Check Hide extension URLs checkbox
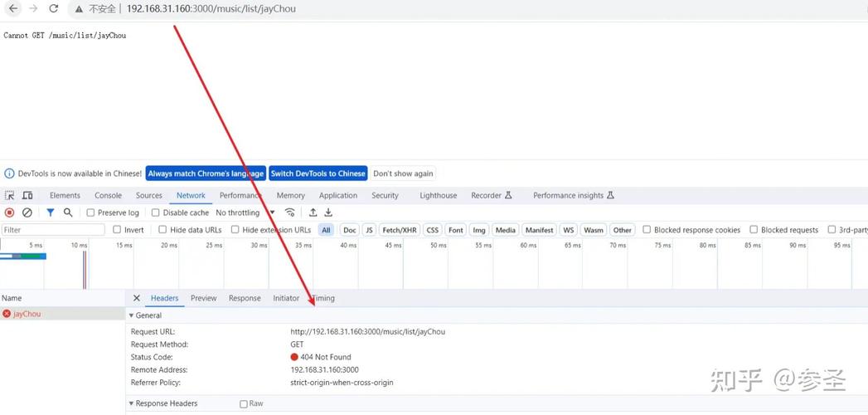 [235, 230]
